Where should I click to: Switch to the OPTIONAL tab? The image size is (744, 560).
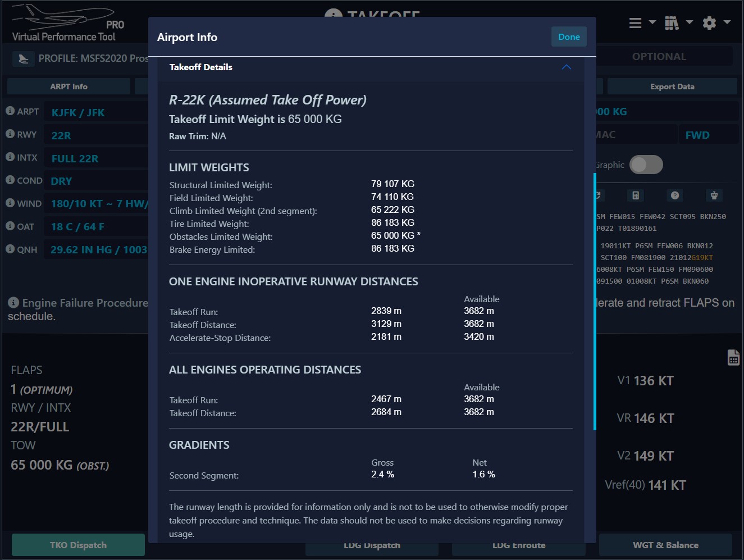[659, 57]
